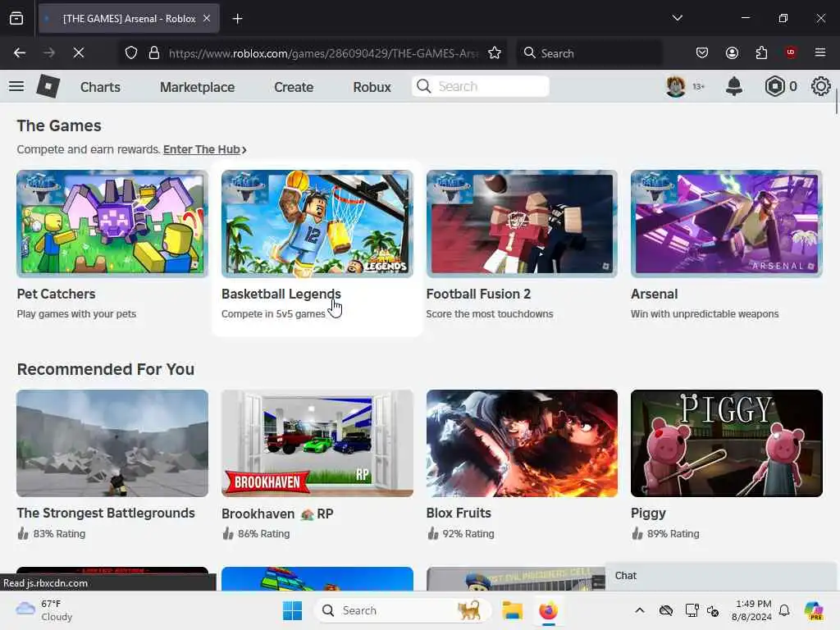Click the Firefox search box
840x630 pixels.
tap(589, 52)
